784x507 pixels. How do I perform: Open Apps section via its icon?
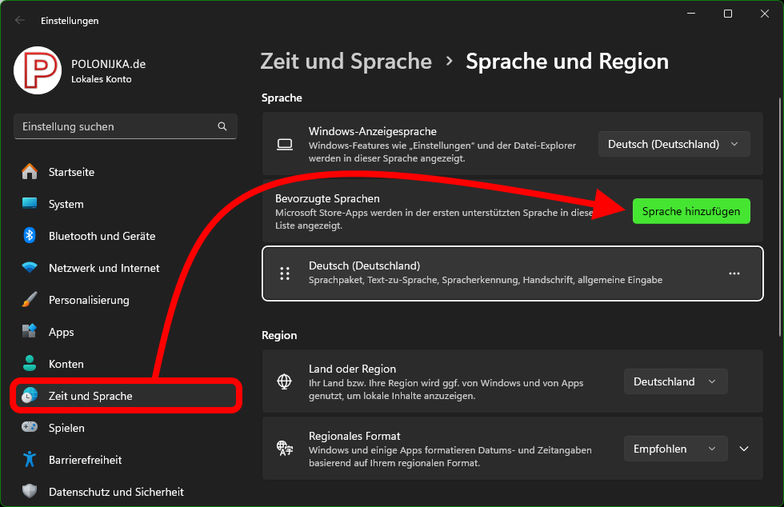click(x=30, y=332)
